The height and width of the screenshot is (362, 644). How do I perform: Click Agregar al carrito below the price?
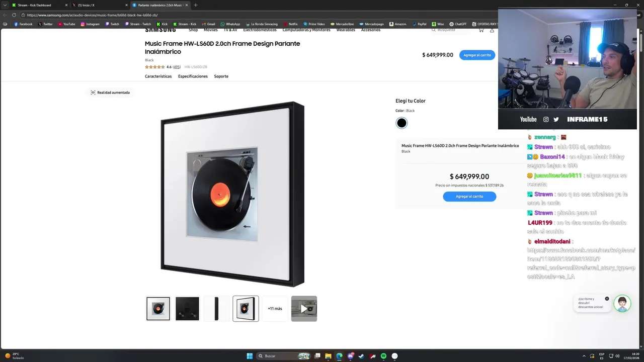click(x=469, y=197)
